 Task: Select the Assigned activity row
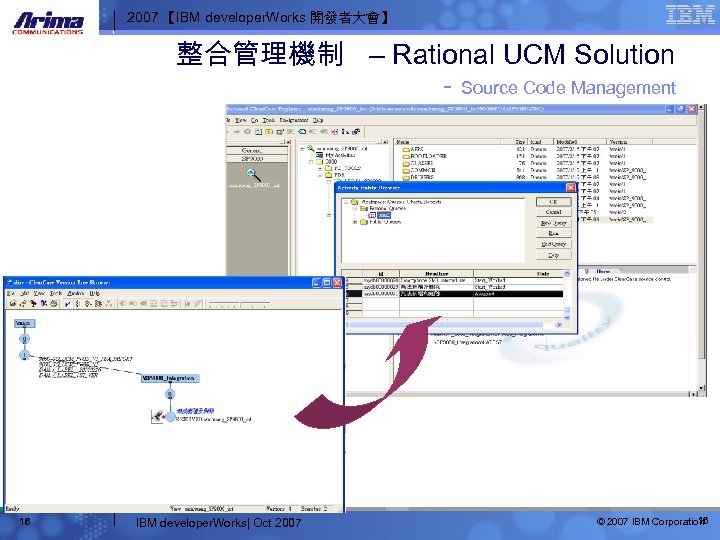click(455, 294)
